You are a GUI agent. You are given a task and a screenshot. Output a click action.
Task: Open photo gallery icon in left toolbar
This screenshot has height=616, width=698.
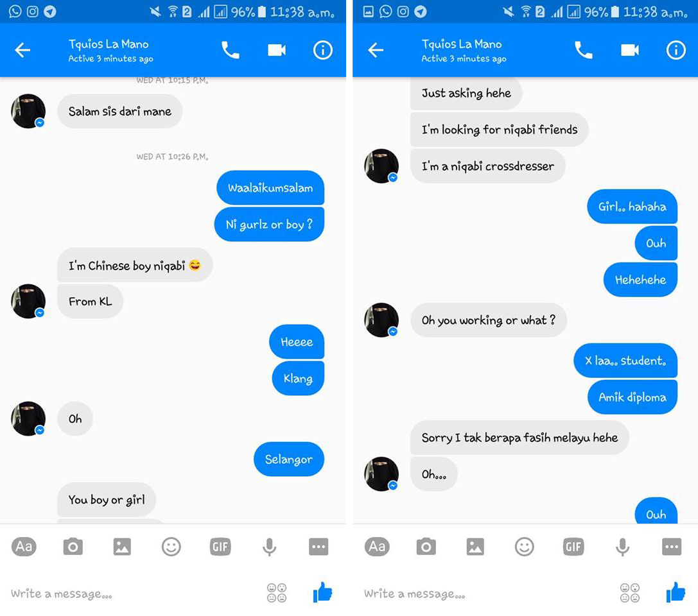(122, 547)
